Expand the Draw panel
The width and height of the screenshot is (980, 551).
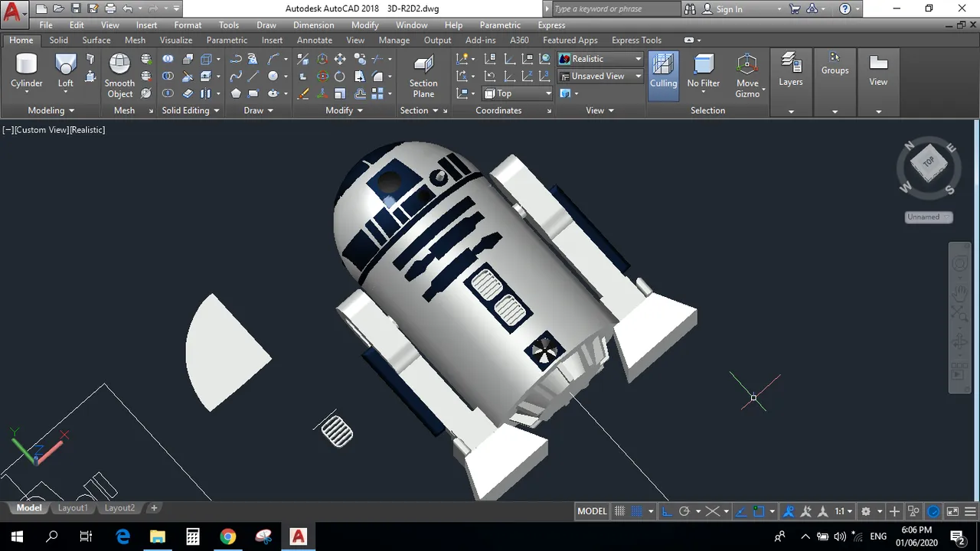(259, 110)
